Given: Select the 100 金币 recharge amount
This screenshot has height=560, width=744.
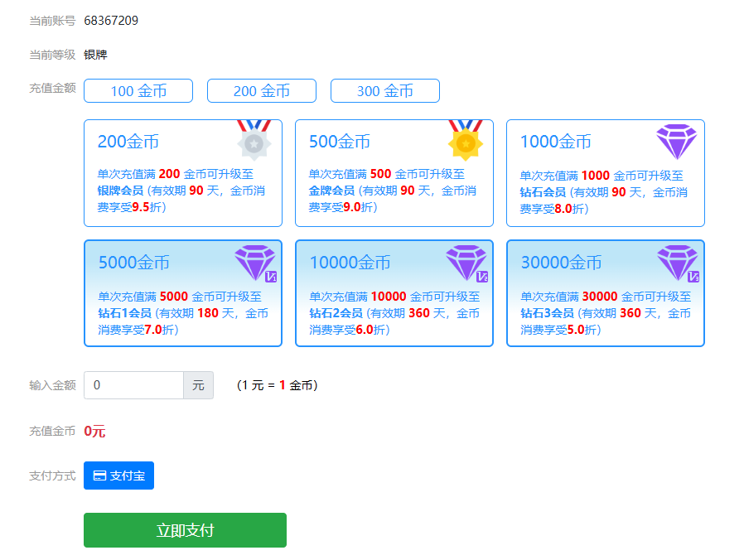Looking at the screenshot, I should point(138,91).
